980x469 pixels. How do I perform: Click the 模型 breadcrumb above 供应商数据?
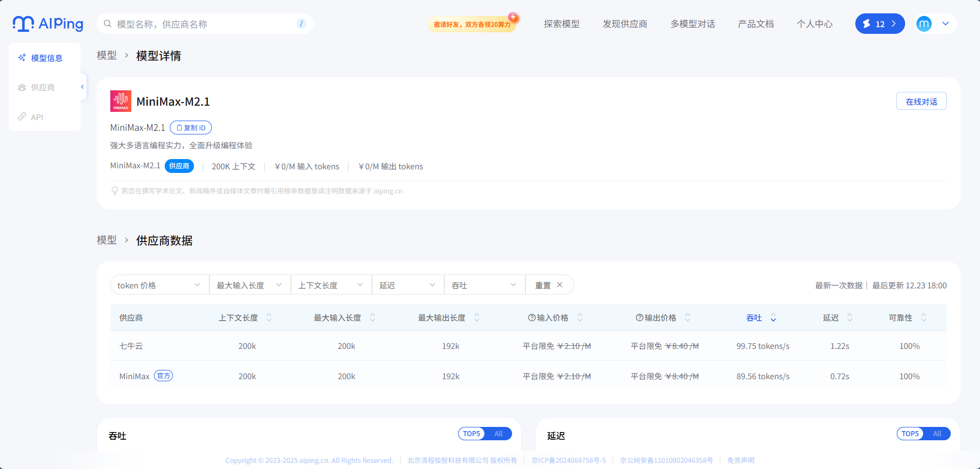tap(107, 240)
